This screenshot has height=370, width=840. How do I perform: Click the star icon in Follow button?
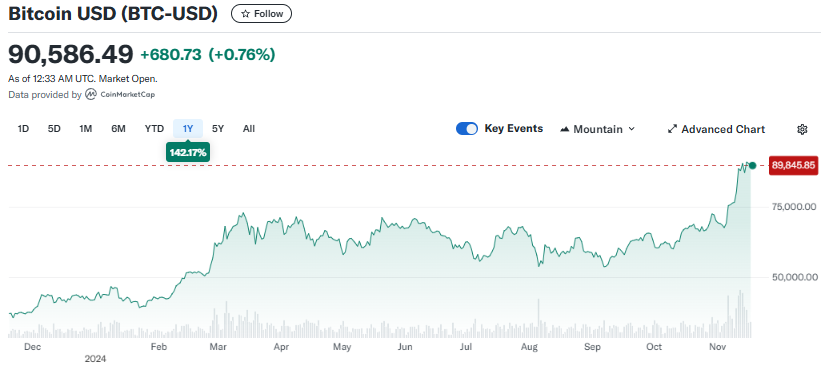(x=245, y=14)
